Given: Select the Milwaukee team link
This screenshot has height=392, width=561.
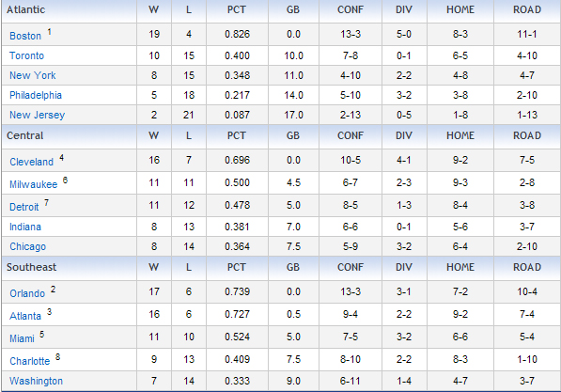Looking at the screenshot, I should tap(33, 184).
